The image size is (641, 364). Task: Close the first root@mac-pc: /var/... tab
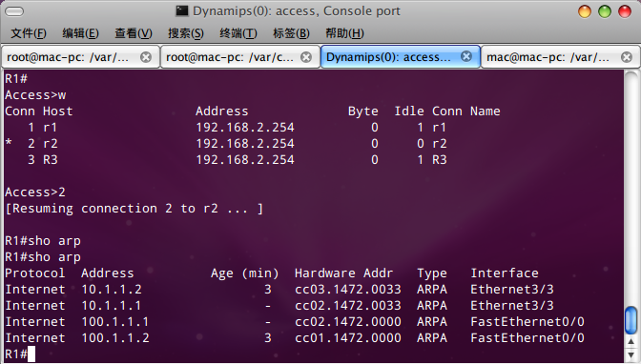coord(146,57)
